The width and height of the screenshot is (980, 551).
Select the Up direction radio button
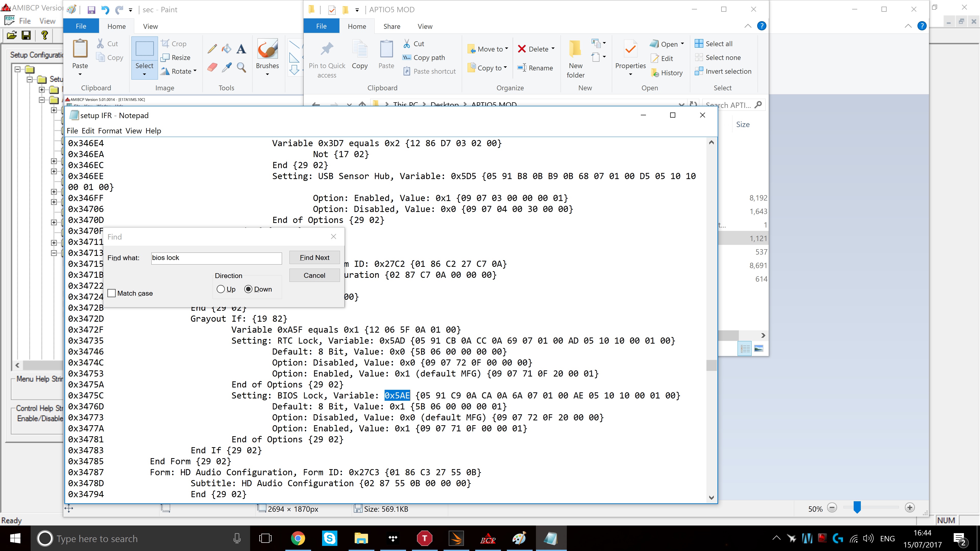click(221, 289)
